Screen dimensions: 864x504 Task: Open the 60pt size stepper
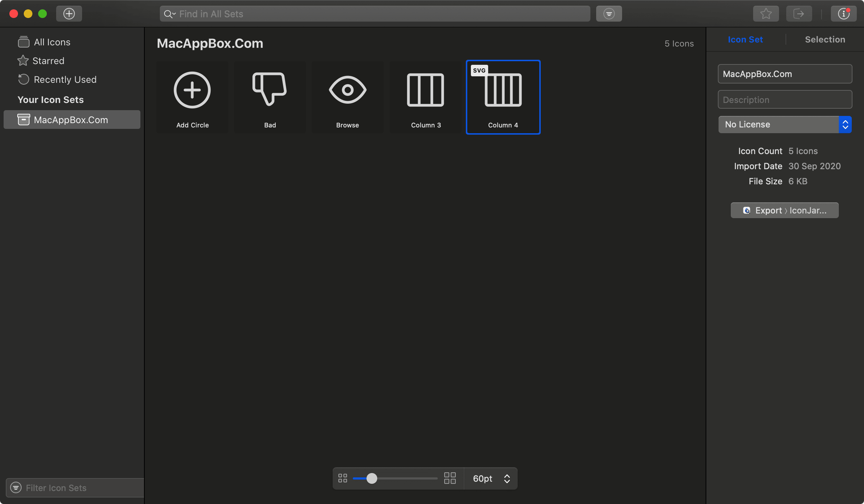tap(507, 478)
